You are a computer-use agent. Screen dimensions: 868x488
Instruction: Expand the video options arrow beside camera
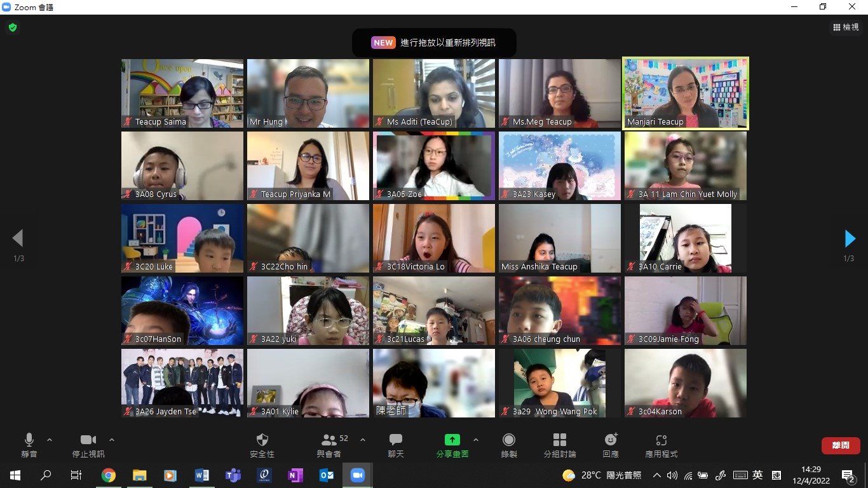pyautogui.click(x=112, y=440)
